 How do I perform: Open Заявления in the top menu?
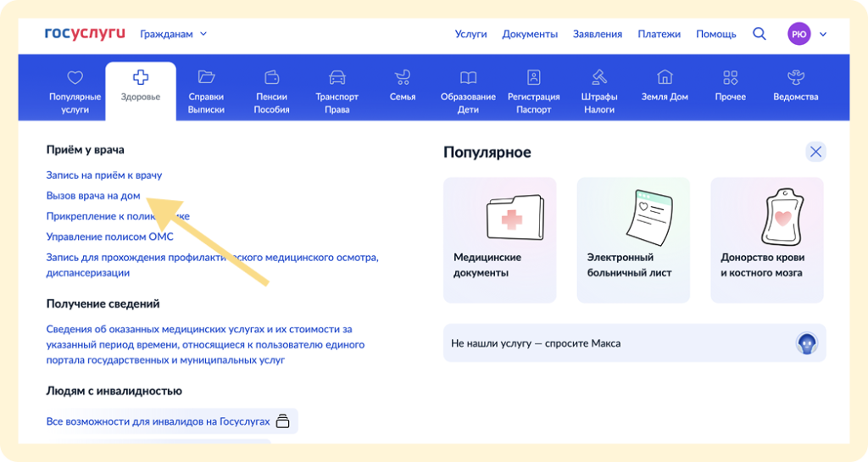click(598, 34)
